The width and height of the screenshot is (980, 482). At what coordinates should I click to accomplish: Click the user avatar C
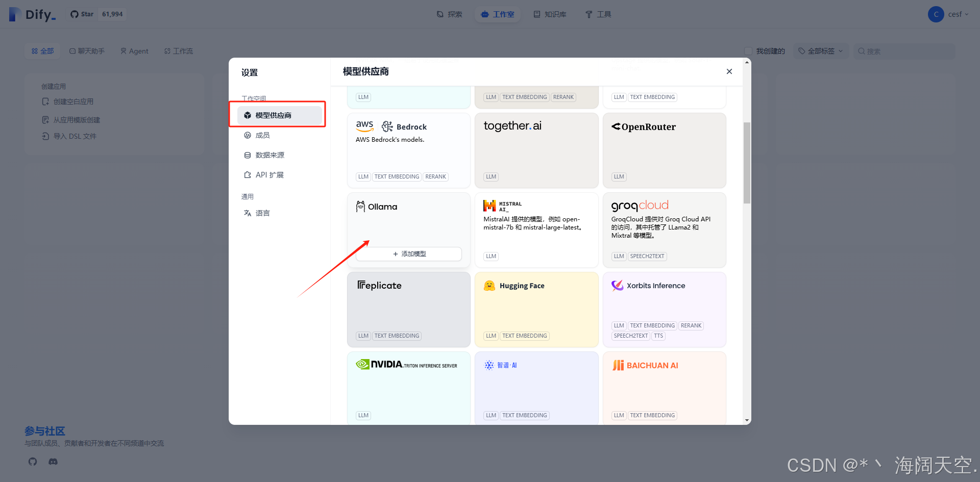[936, 14]
